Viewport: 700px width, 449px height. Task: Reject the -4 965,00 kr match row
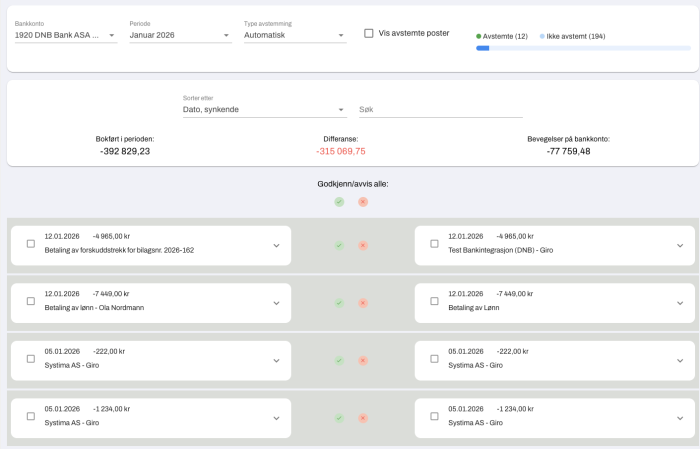tap(363, 245)
